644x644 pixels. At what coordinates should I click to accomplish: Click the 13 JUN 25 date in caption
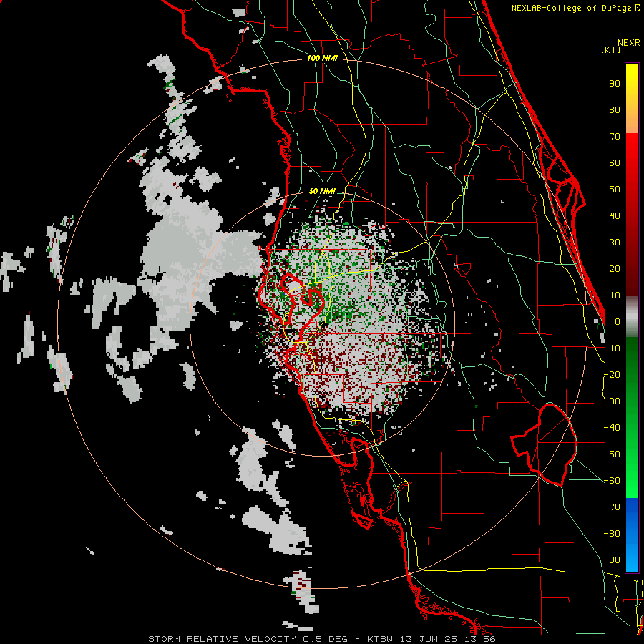431,639
